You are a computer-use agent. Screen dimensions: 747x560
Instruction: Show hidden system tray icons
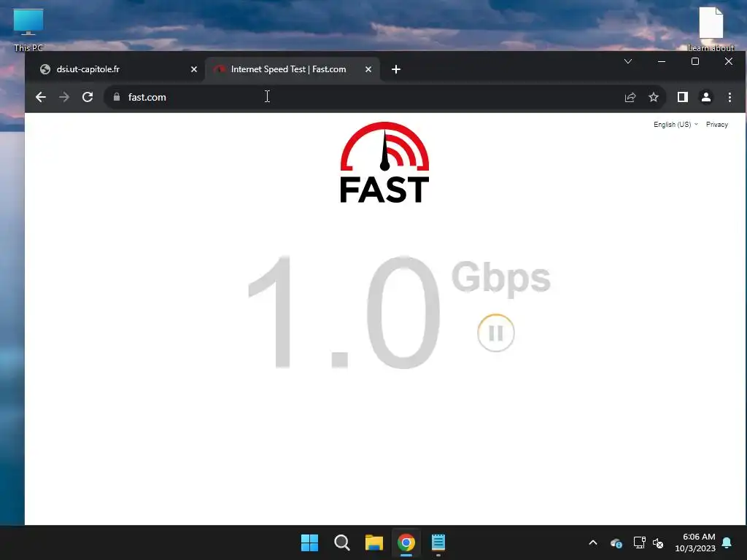(593, 542)
